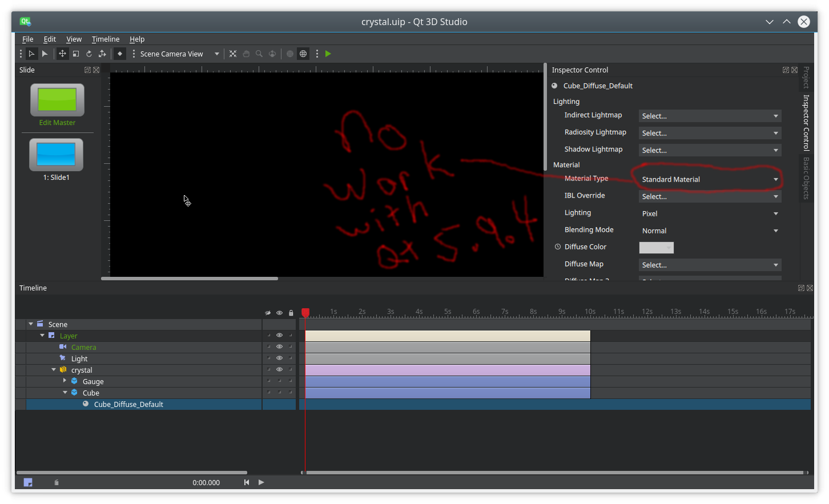Expand the Gauge tree item
Image resolution: width=829 pixels, height=504 pixels.
coord(65,381)
